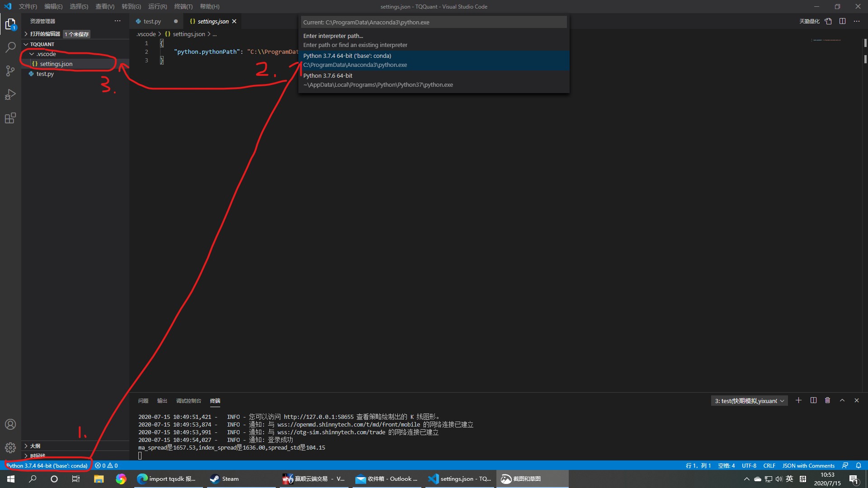Open the terminal selector dropdown
868x488 pixels.
749,401
